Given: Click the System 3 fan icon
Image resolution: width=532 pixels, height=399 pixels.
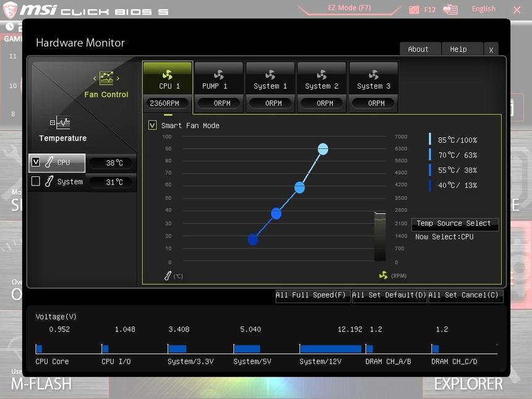Looking at the screenshot, I should click(x=374, y=75).
